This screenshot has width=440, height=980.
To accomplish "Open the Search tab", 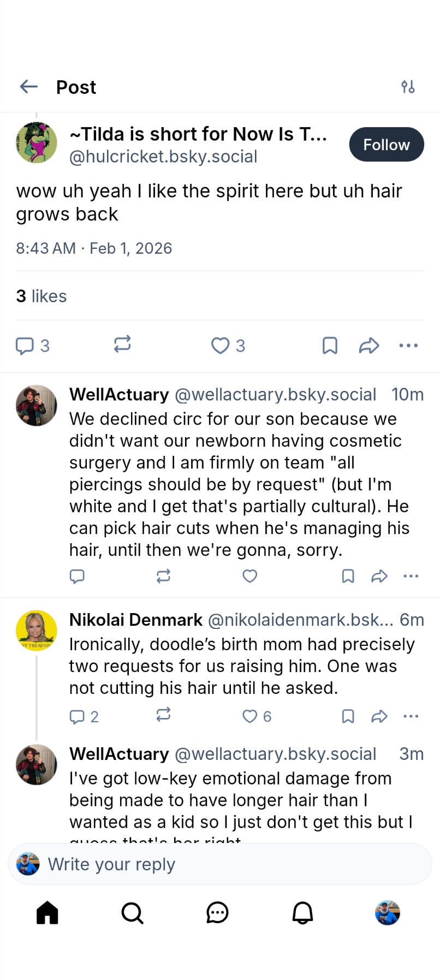I will pos(132,912).
